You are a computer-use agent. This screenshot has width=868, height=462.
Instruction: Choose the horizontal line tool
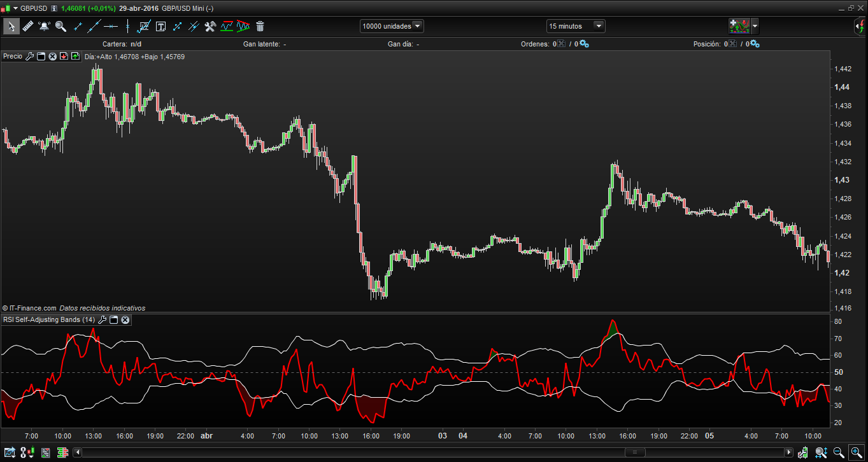111,26
